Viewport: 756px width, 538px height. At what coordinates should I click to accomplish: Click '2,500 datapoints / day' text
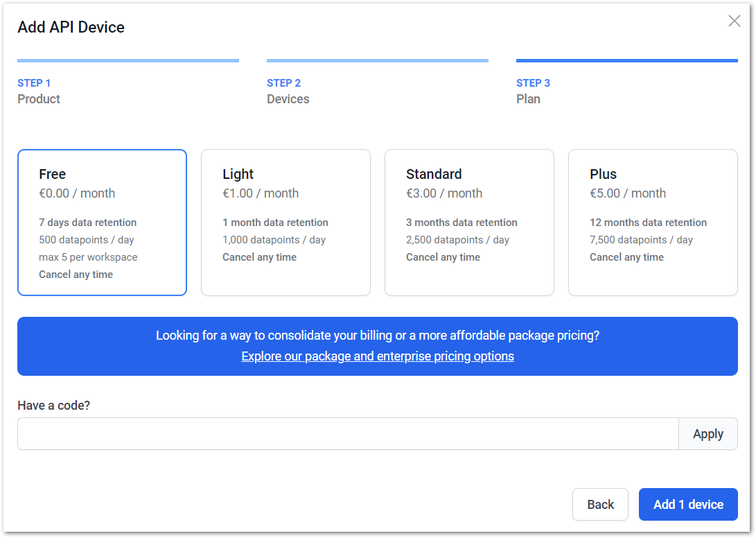pos(457,240)
